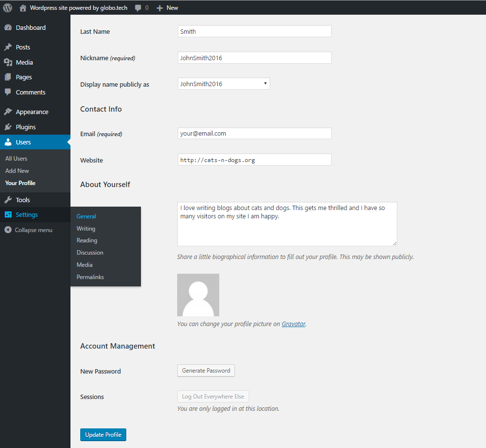Follow the Gravatar link

(x=293, y=324)
